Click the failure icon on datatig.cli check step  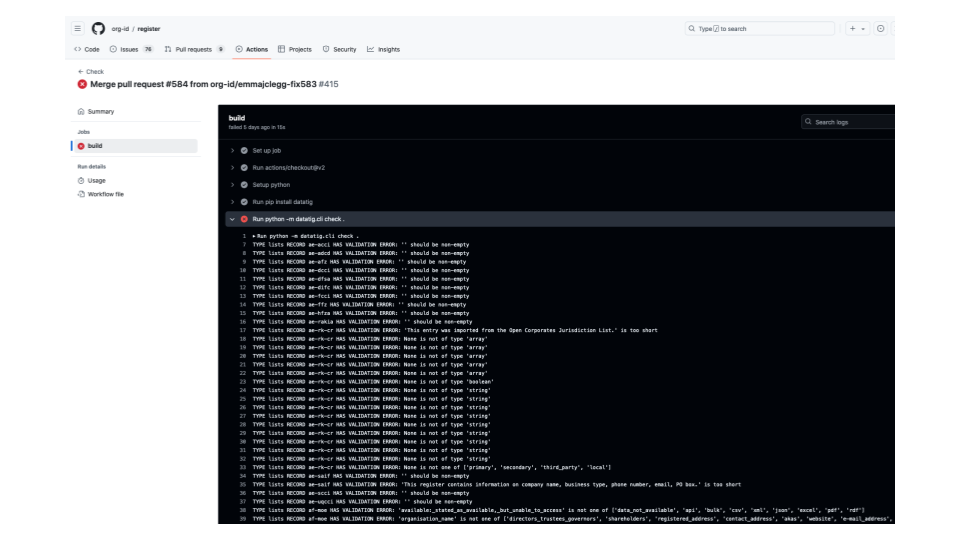point(244,219)
